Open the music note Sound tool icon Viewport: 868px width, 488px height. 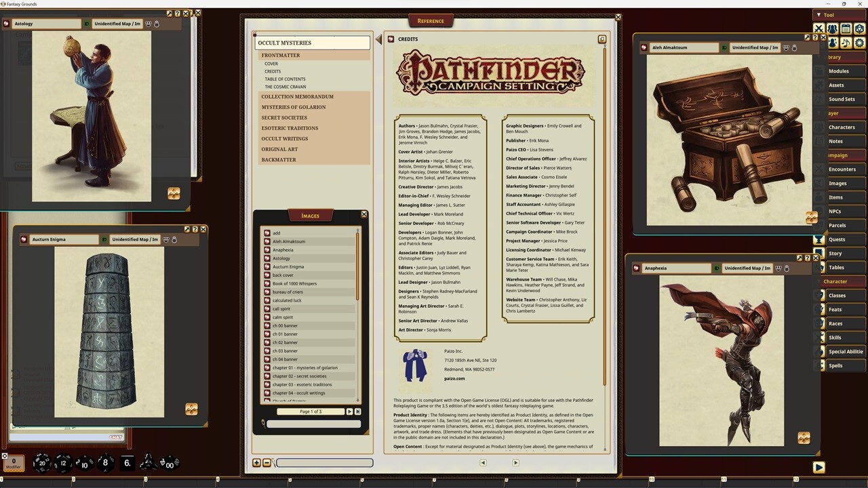846,43
